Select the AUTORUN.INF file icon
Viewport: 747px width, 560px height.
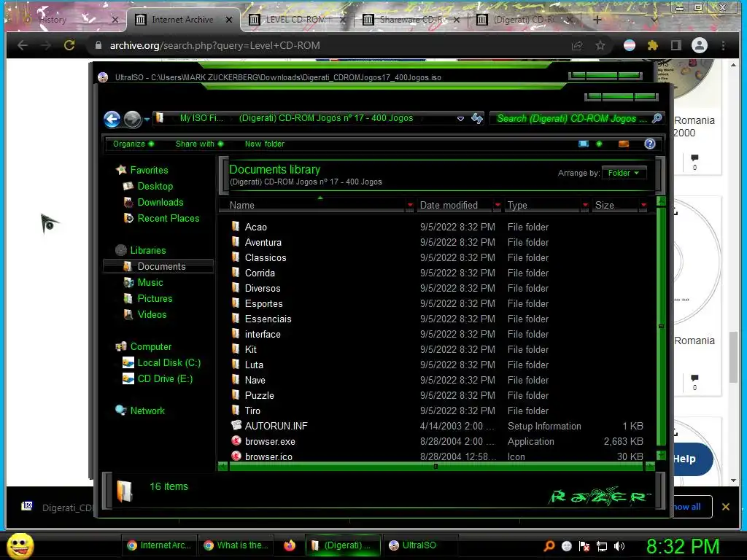coord(236,425)
